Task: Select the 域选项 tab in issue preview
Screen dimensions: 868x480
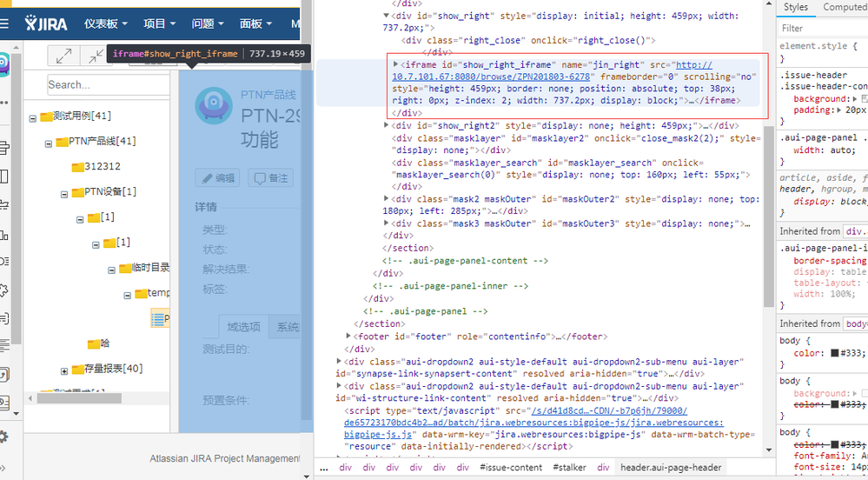Action: 243,327
